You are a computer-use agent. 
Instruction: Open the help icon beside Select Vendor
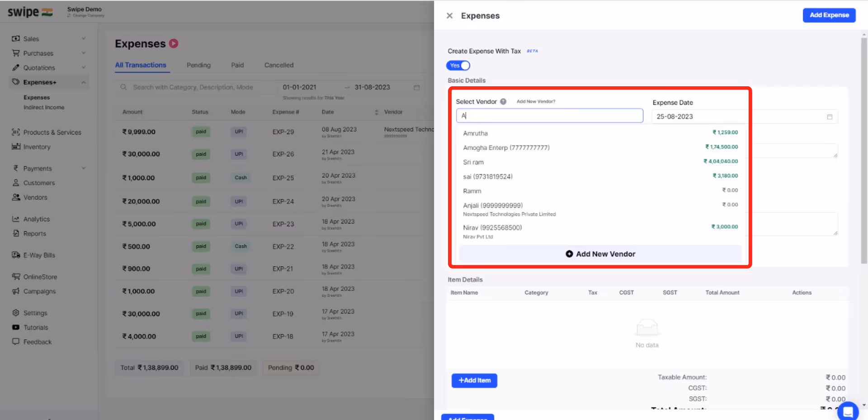coord(503,102)
